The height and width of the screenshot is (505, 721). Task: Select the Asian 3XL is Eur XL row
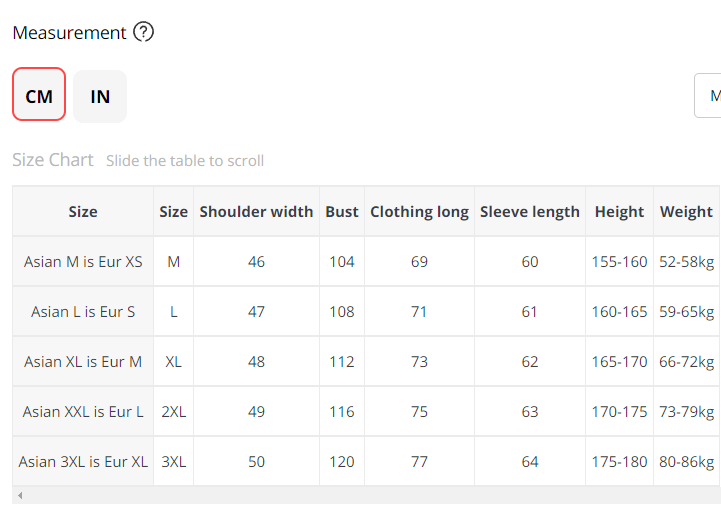click(x=83, y=461)
